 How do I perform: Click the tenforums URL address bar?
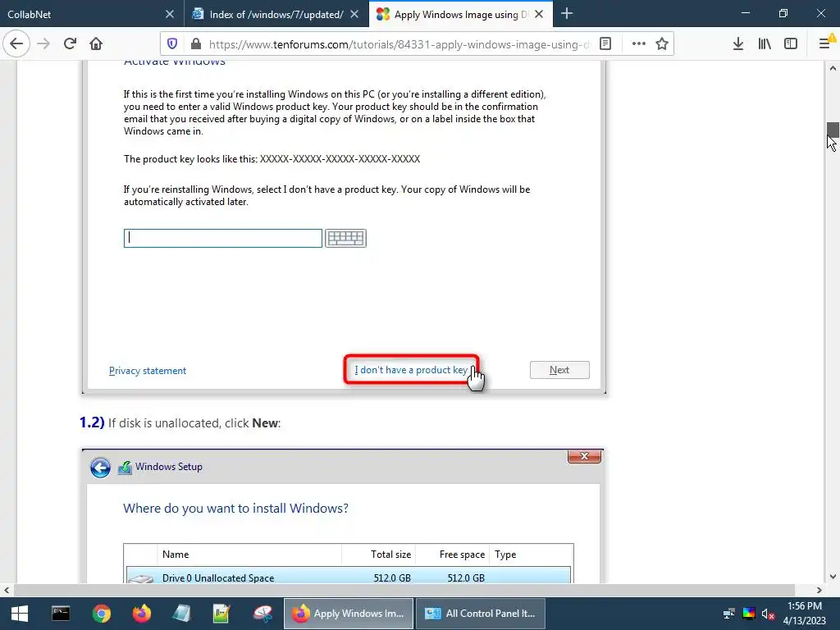coord(399,44)
